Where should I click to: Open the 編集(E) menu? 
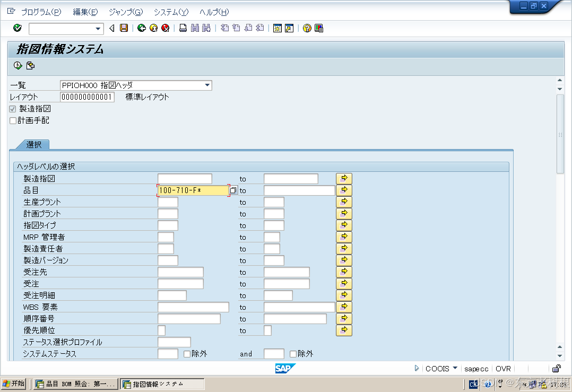[x=85, y=12]
